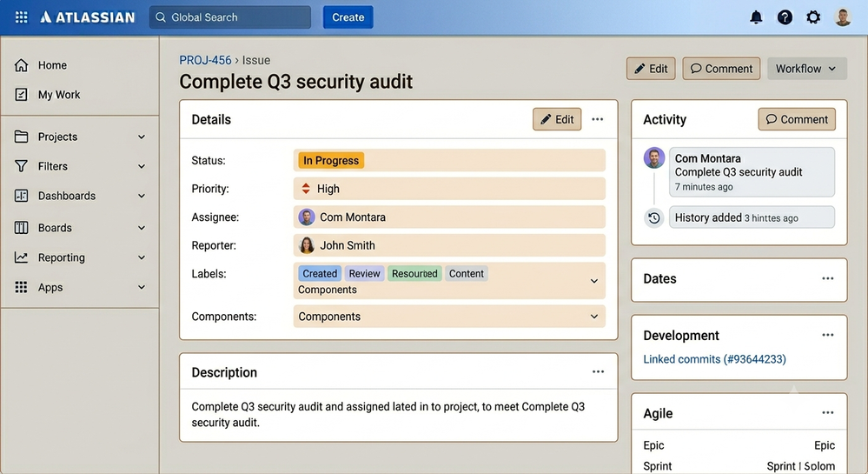
Task: Click the Comment button beside Workflow
Action: pyautogui.click(x=721, y=69)
